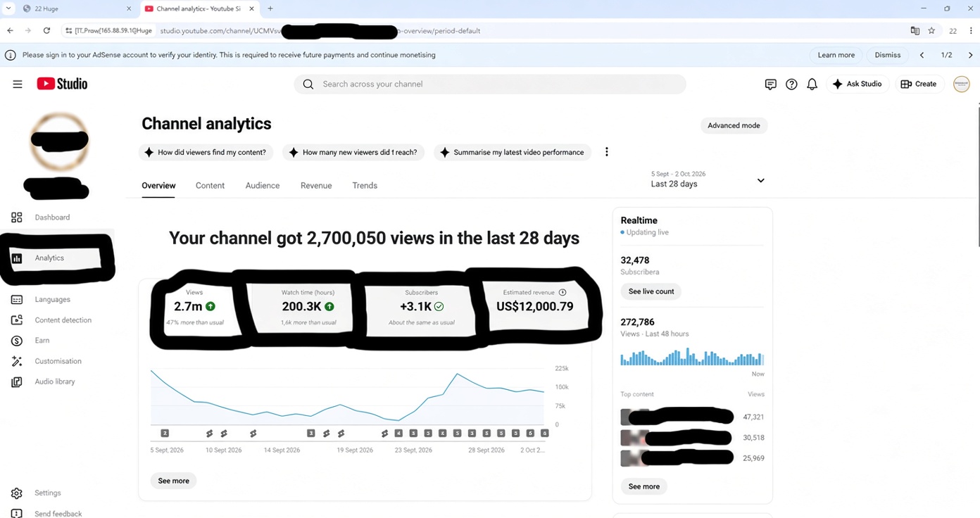This screenshot has width=980, height=518.
Task: Open the comments icon in the Studio header
Action: (x=770, y=84)
